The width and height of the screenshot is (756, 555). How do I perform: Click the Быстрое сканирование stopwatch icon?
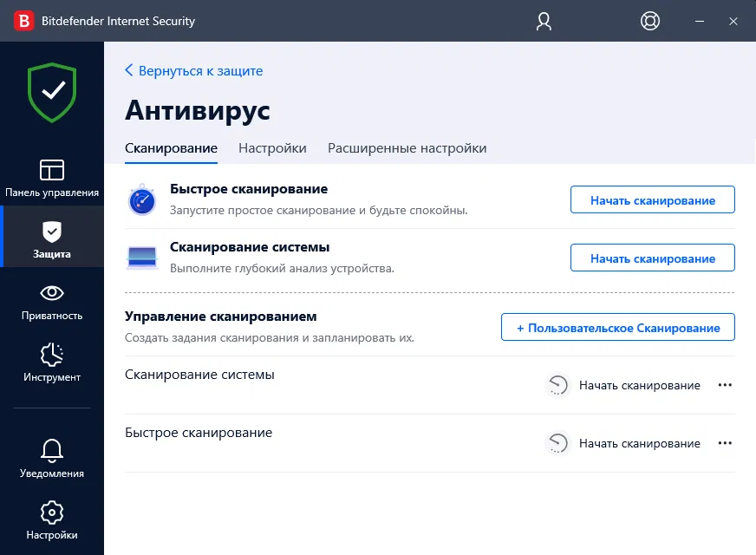[x=142, y=199]
